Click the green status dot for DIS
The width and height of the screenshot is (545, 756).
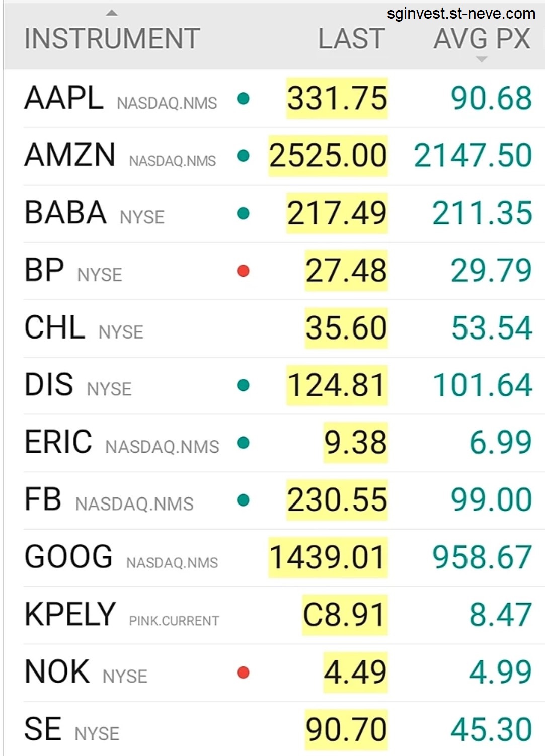(x=243, y=386)
